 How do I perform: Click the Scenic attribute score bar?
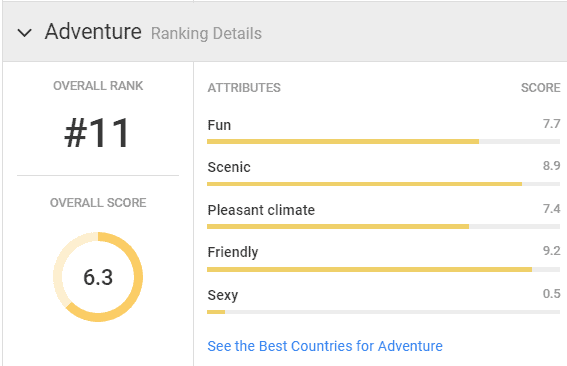[383, 184]
